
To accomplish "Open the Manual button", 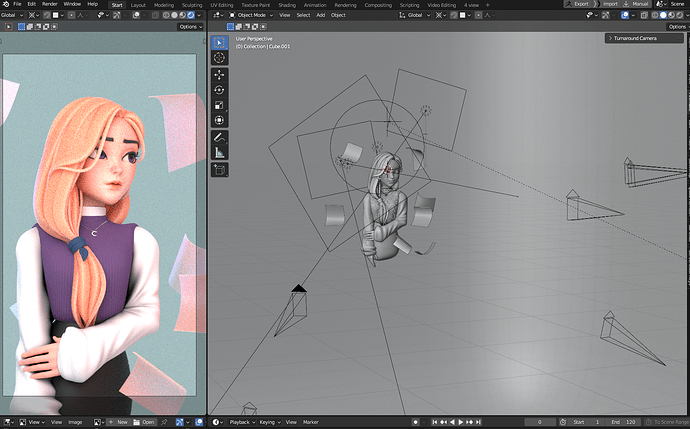I will click(636, 4).
